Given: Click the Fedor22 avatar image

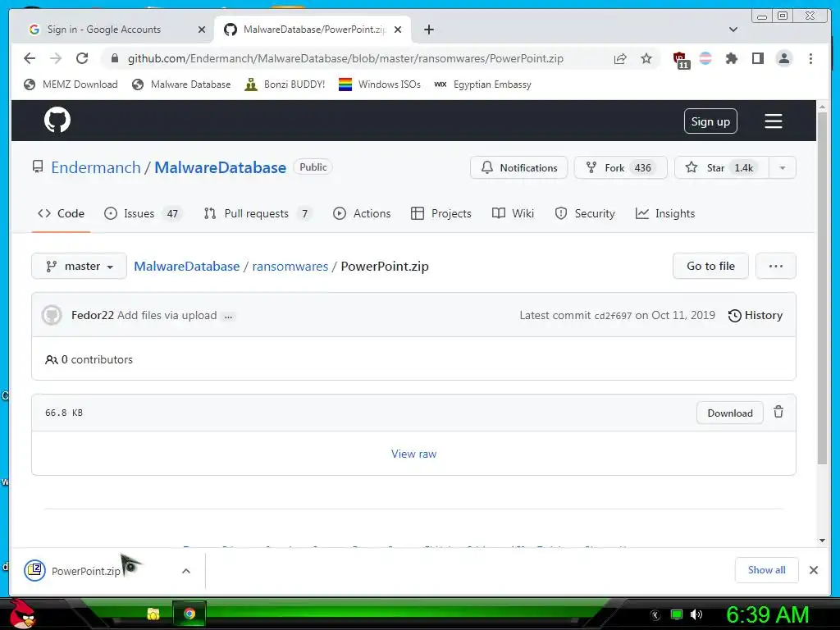Looking at the screenshot, I should 52,315.
